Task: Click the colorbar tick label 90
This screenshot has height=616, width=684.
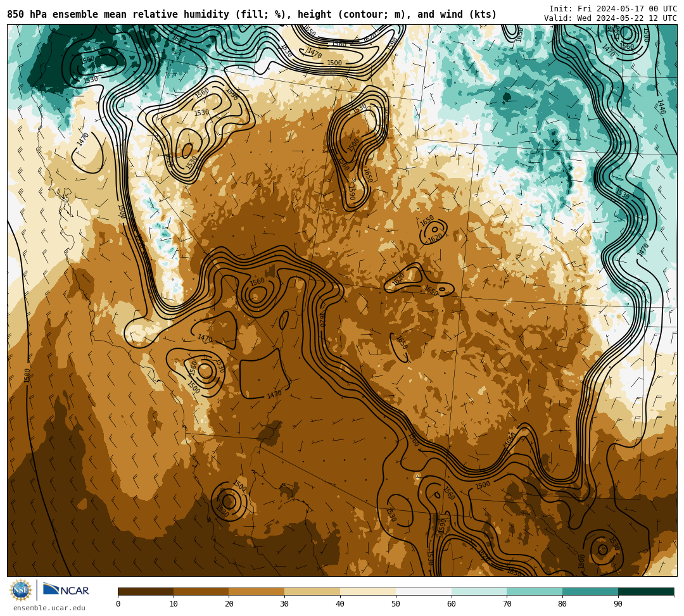Action: point(618,604)
